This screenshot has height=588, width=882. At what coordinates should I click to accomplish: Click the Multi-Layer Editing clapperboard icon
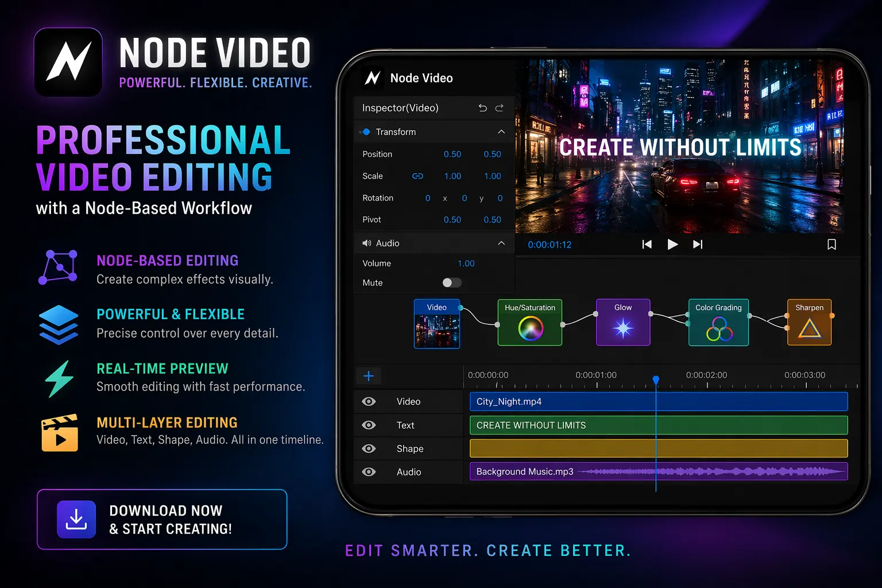60,433
